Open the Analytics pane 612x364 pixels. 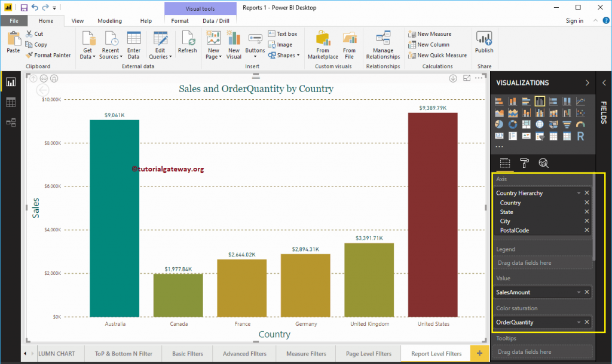point(544,163)
